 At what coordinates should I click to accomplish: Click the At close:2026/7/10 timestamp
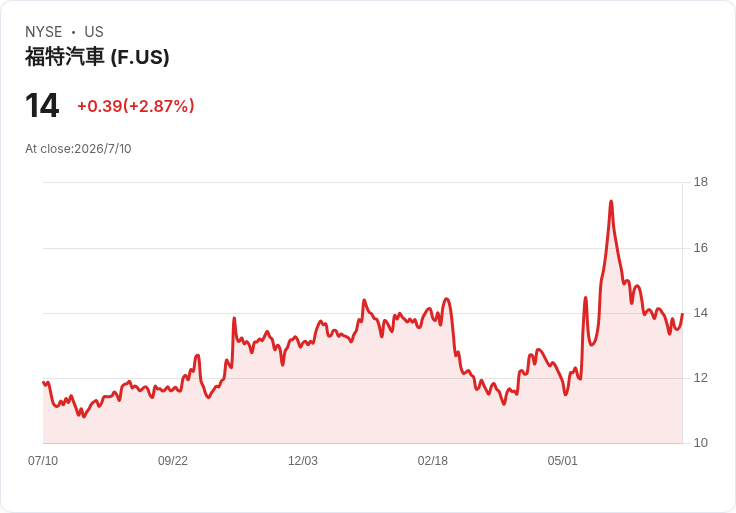click(x=78, y=149)
